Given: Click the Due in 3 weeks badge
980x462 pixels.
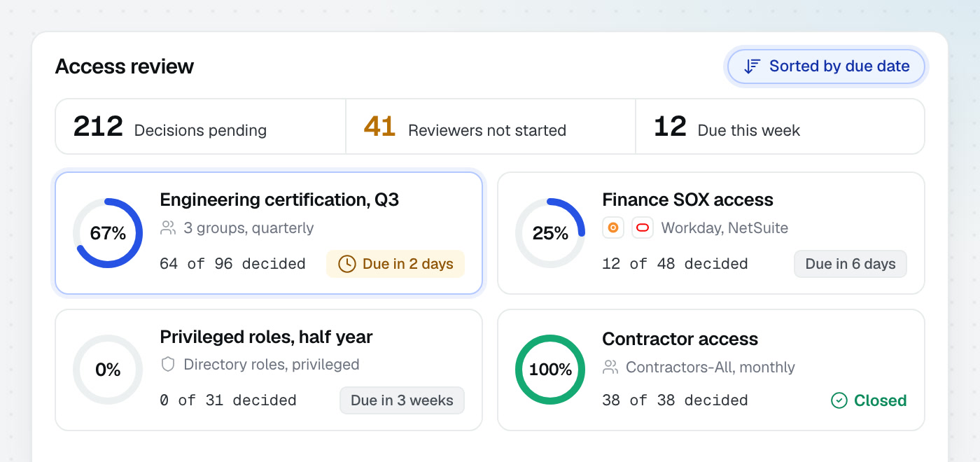Looking at the screenshot, I should coord(402,400).
